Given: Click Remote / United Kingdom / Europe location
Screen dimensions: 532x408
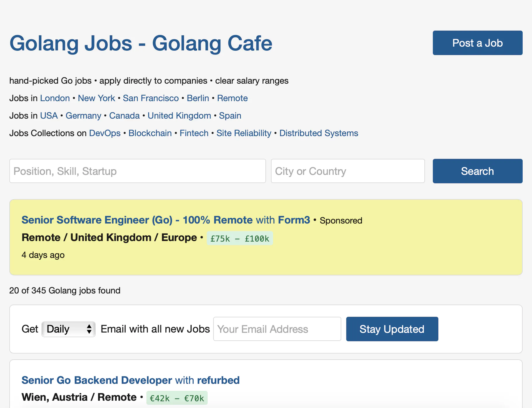Looking at the screenshot, I should tap(109, 238).
